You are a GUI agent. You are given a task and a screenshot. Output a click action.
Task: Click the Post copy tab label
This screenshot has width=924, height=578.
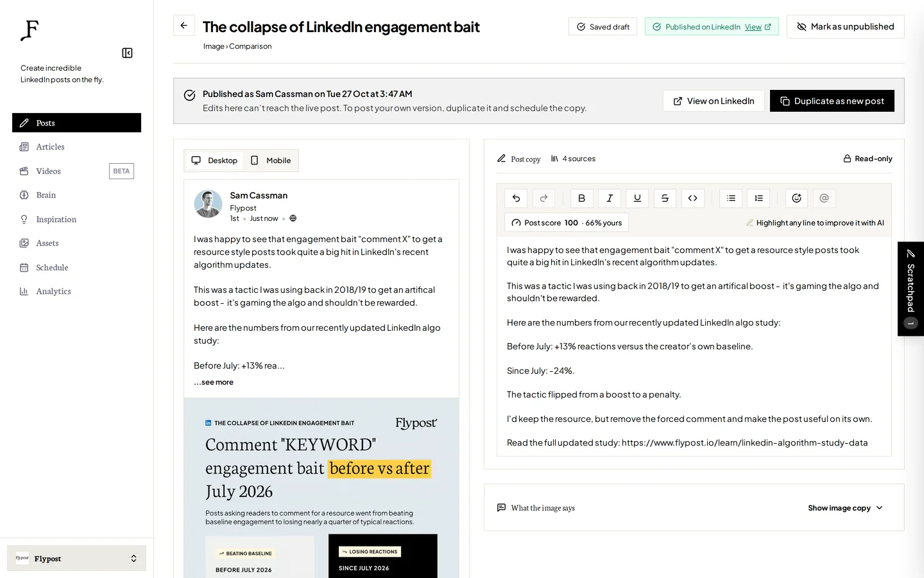[x=519, y=159]
